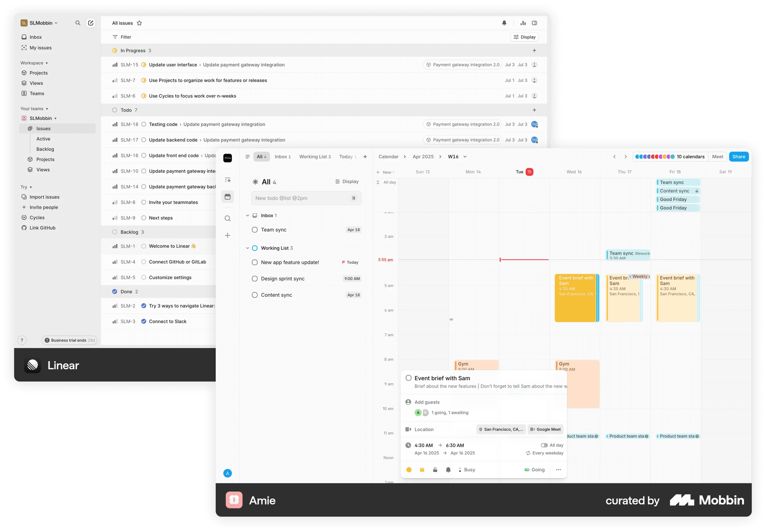Switch to the Working List tab
Viewport: 766px width, 532px height.
coord(315,157)
